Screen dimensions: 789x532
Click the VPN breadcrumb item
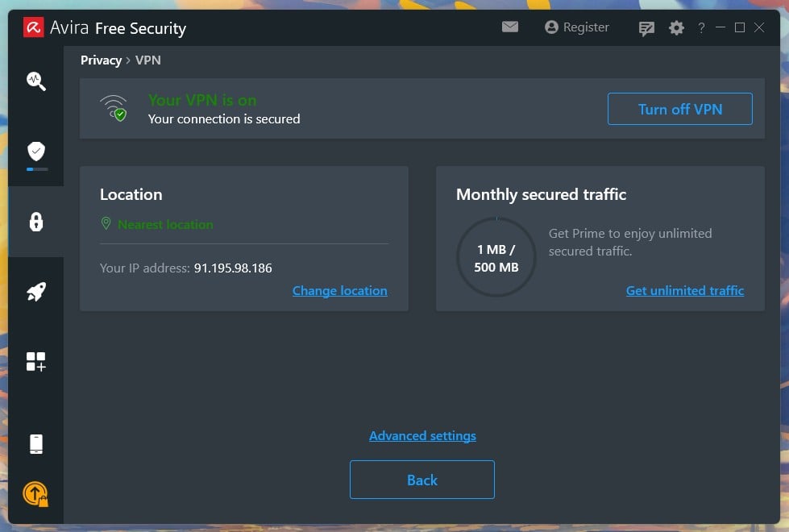click(x=148, y=60)
